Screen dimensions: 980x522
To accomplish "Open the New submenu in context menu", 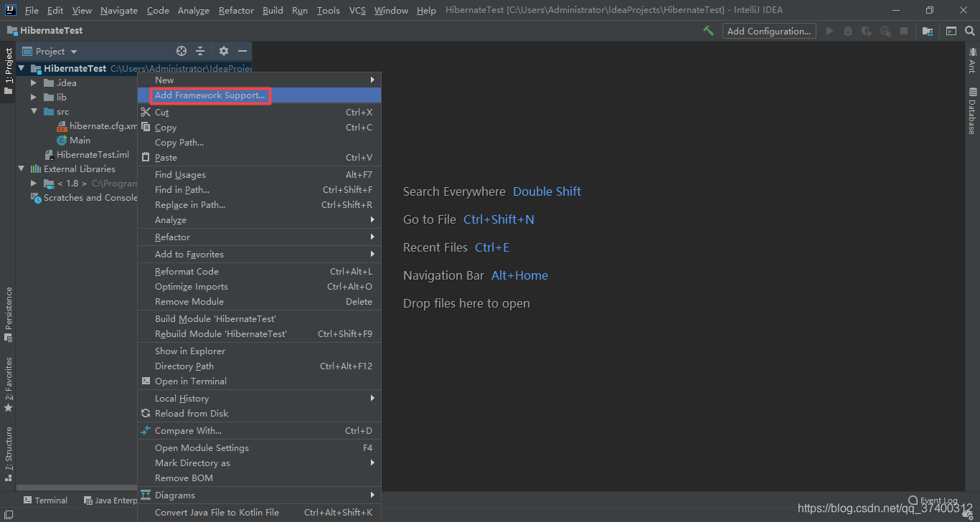I will tap(259, 80).
